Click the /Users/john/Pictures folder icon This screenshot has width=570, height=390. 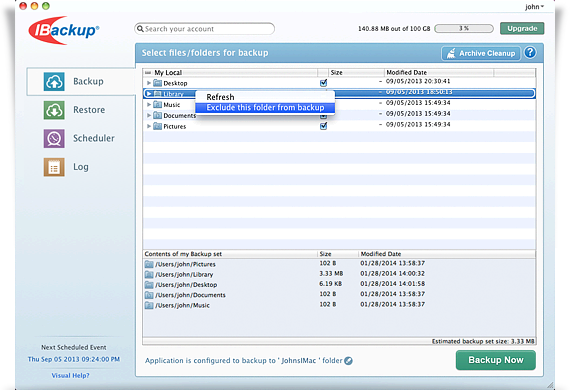pyautogui.click(x=149, y=264)
